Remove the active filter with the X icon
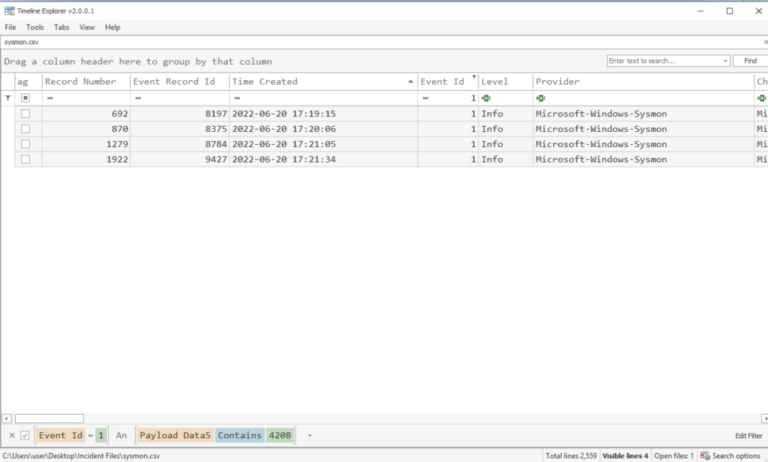The image size is (768, 462). 12,435
